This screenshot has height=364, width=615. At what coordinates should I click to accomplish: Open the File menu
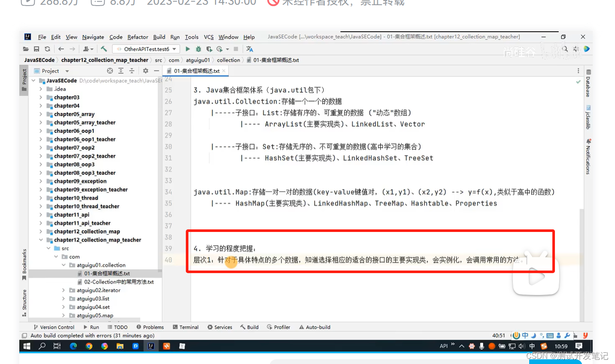[42, 37]
